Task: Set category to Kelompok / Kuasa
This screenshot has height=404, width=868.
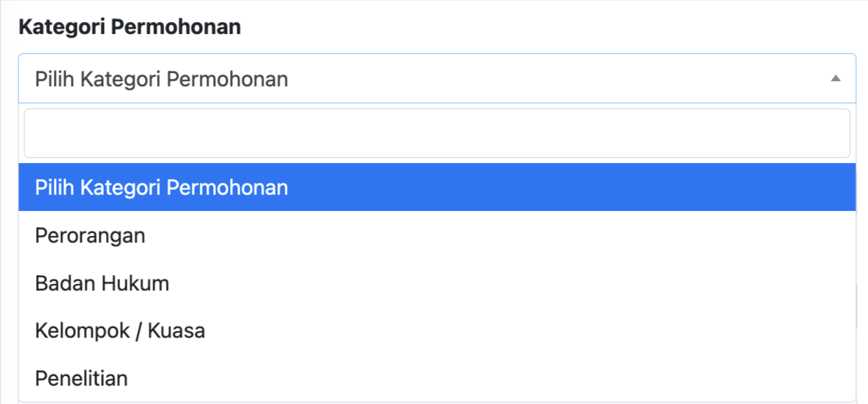Action: click(x=119, y=331)
